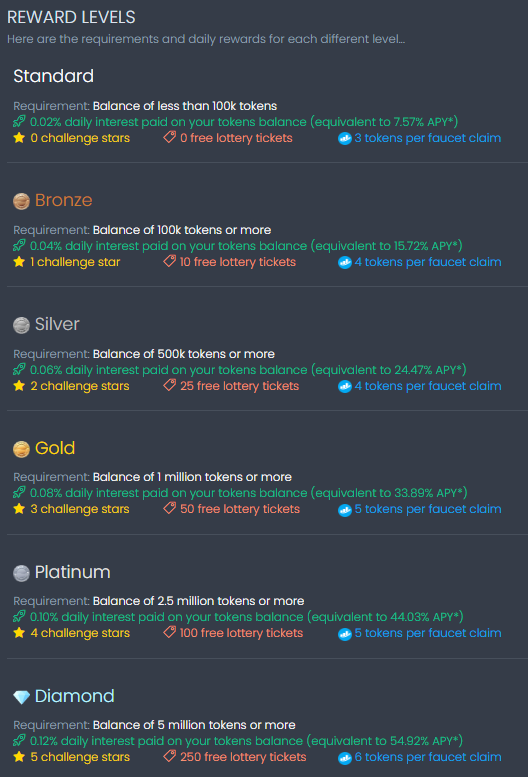
Task: Click the blue faucet icon under Diamond
Action: 345,758
